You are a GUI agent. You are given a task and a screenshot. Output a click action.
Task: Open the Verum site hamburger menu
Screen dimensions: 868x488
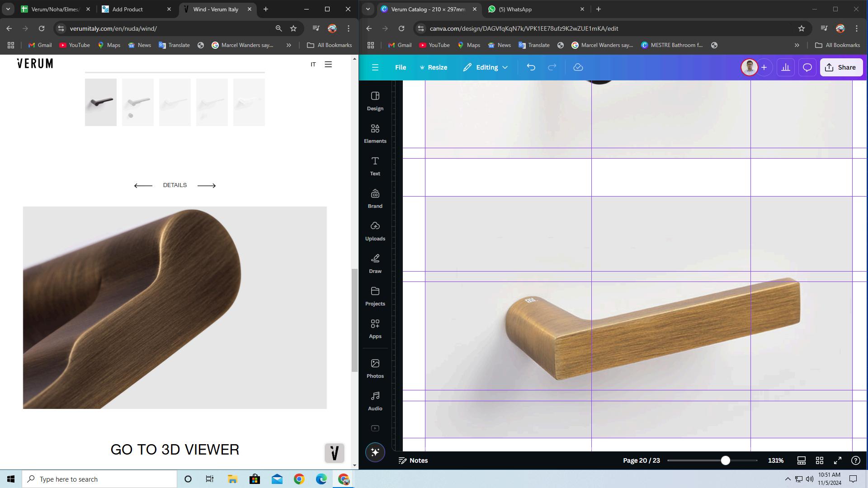point(328,64)
